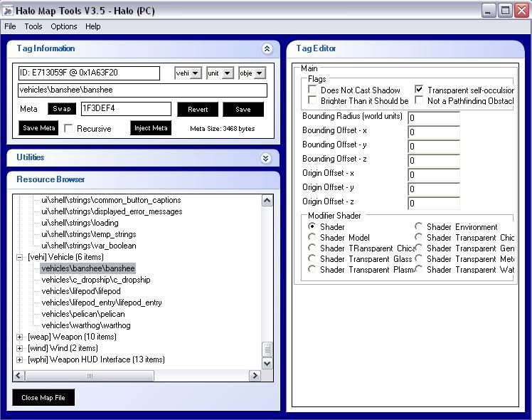Select vehicles\warthog\warthog in tree
The image size is (532, 420).
[x=86, y=325]
